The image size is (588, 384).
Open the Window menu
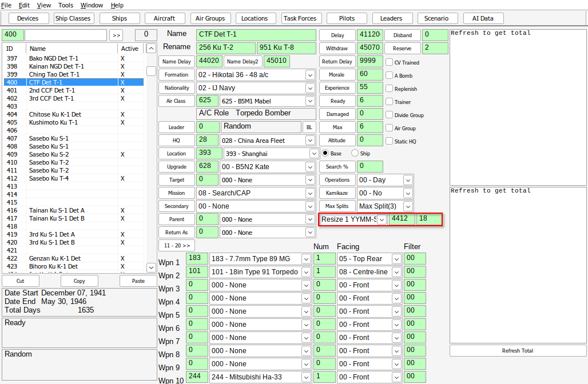point(92,5)
